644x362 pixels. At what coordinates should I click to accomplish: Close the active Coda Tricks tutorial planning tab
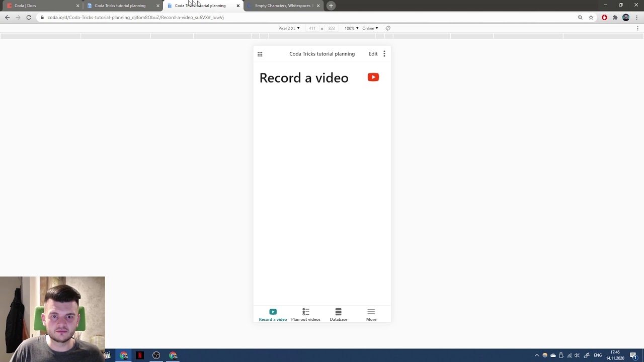point(238,6)
